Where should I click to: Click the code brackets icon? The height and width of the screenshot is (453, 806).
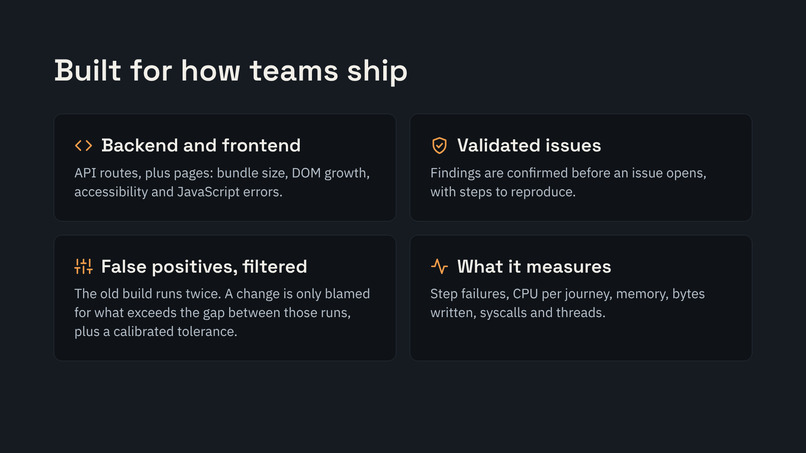click(83, 146)
